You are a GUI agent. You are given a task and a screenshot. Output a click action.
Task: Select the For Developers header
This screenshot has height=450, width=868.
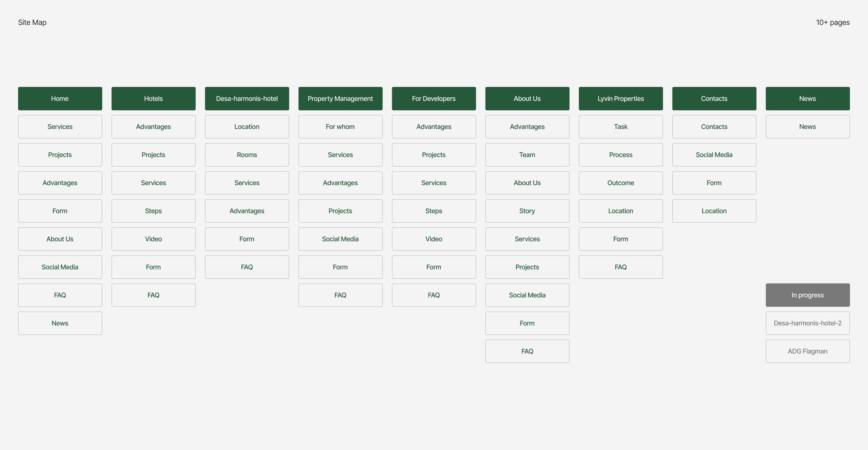[434, 98]
